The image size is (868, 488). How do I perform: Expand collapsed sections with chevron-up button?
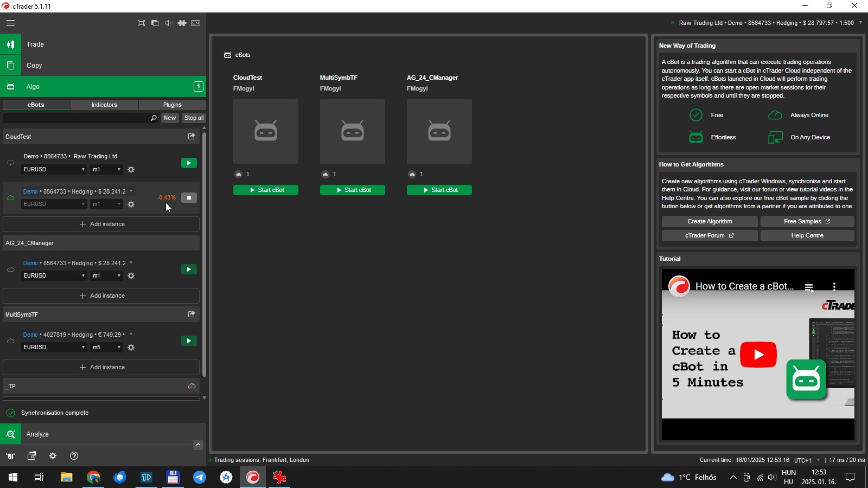(198, 445)
